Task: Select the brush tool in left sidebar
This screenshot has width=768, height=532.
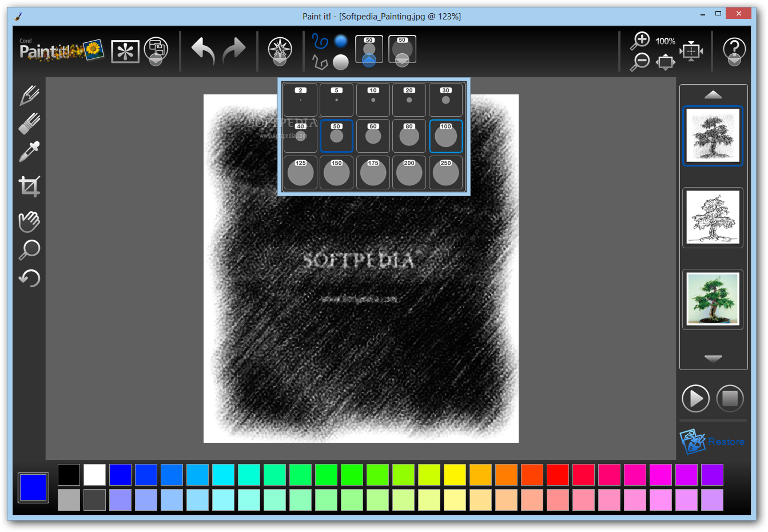Action: pyautogui.click(x=29, y=123)
